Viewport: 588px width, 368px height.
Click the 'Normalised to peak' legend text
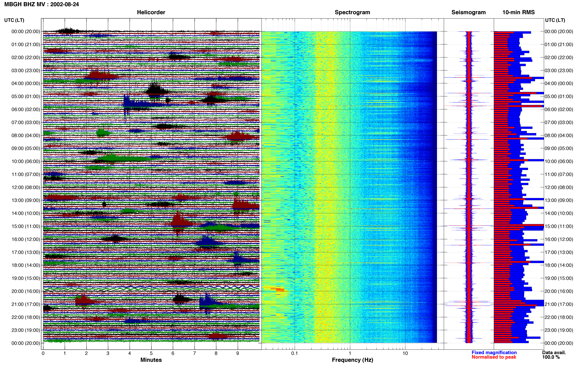point(494,357)
